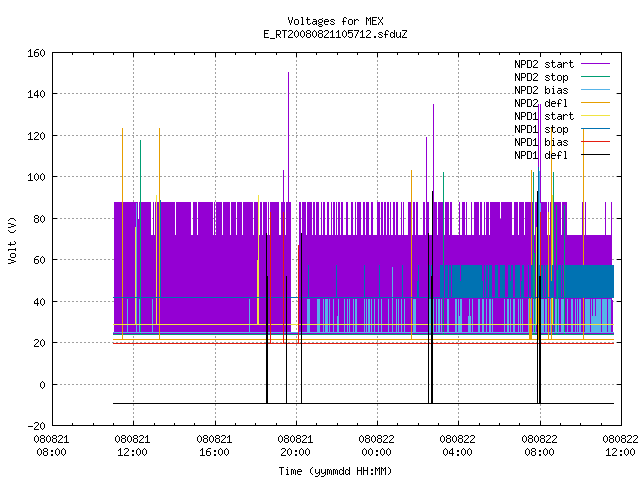The width and height of the screenshot is (640, 480).
Task: Click the '080821 08:00' x-axis tick label
Action: point(51,446)
